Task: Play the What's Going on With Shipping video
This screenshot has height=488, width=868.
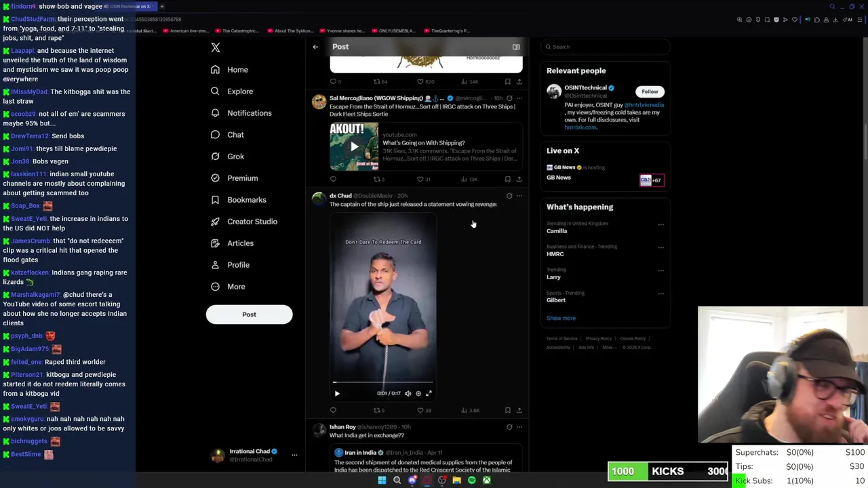Action: (x=354, y=146)
